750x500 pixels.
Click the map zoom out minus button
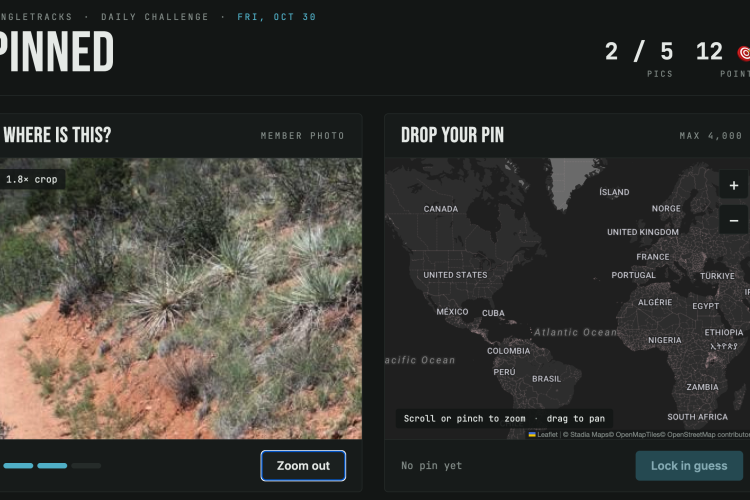[733, 221]
